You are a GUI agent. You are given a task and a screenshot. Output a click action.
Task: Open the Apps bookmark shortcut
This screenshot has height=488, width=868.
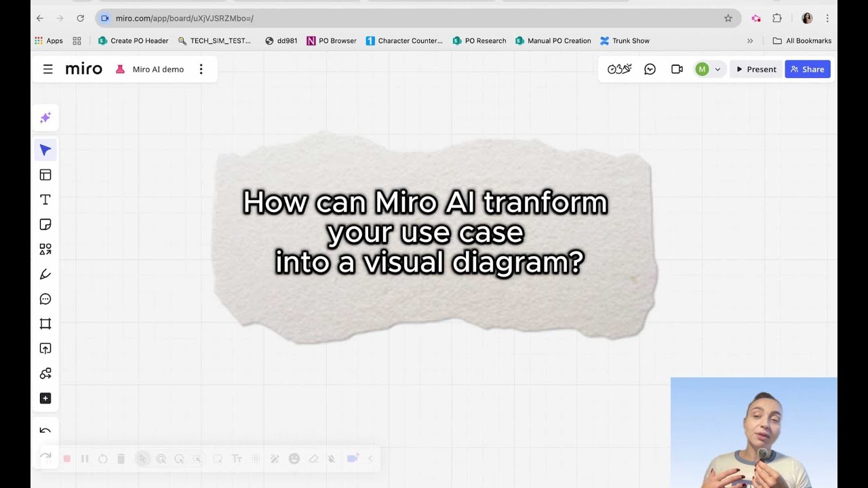click(49, 41)
